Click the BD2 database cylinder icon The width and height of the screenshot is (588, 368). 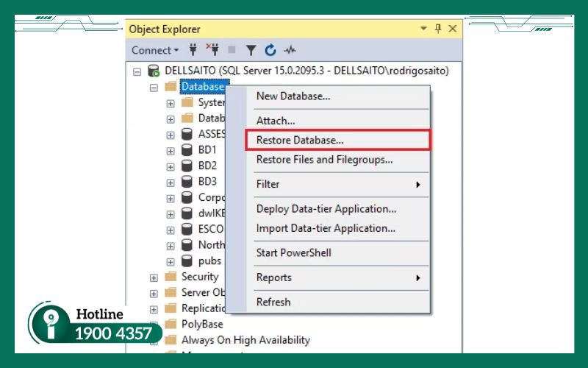pos(187,166)
